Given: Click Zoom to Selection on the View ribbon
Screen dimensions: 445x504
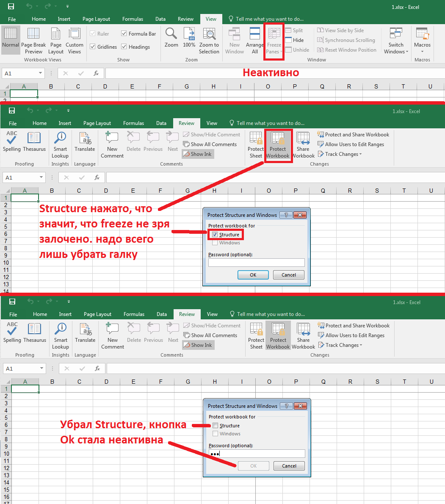Looking at the screenshot, I should pyautogui.click(x=209, y=41).
